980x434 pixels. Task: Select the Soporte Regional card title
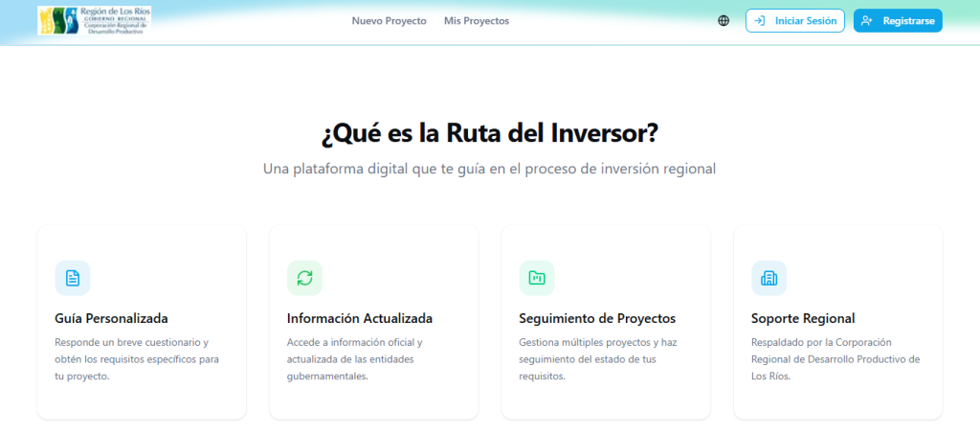pyautogui.click(x=803, y=318)
